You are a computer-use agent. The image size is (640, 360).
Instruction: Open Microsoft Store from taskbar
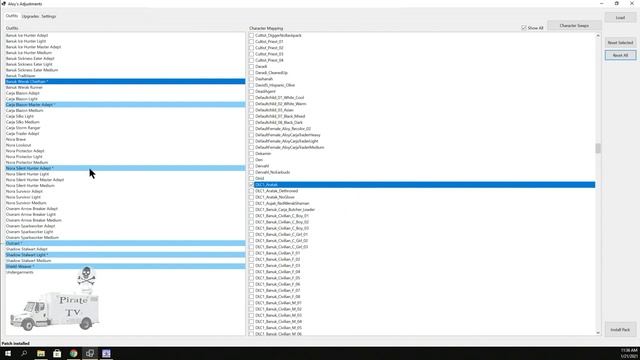click(x=57, y=353)
